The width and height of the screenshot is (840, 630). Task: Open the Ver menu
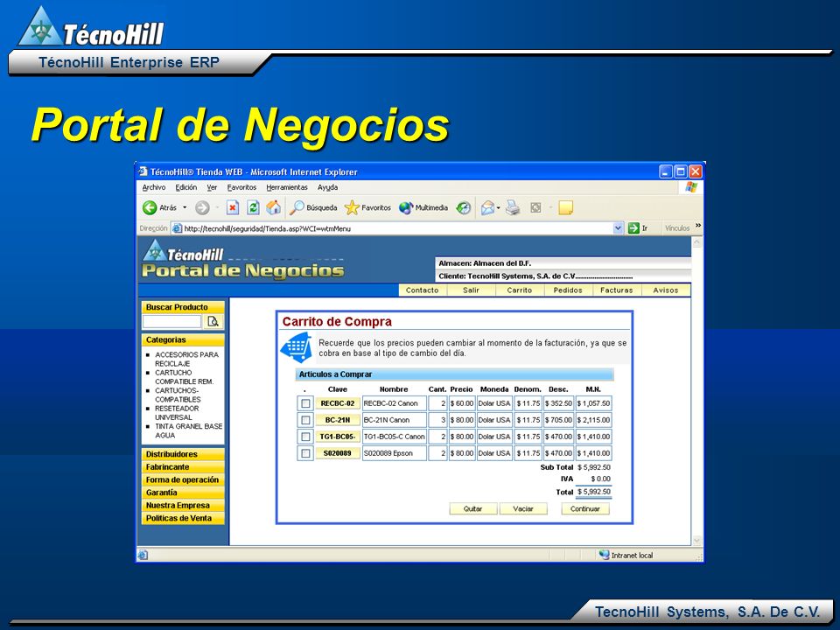pyautogui.click(x=212, y=187)
